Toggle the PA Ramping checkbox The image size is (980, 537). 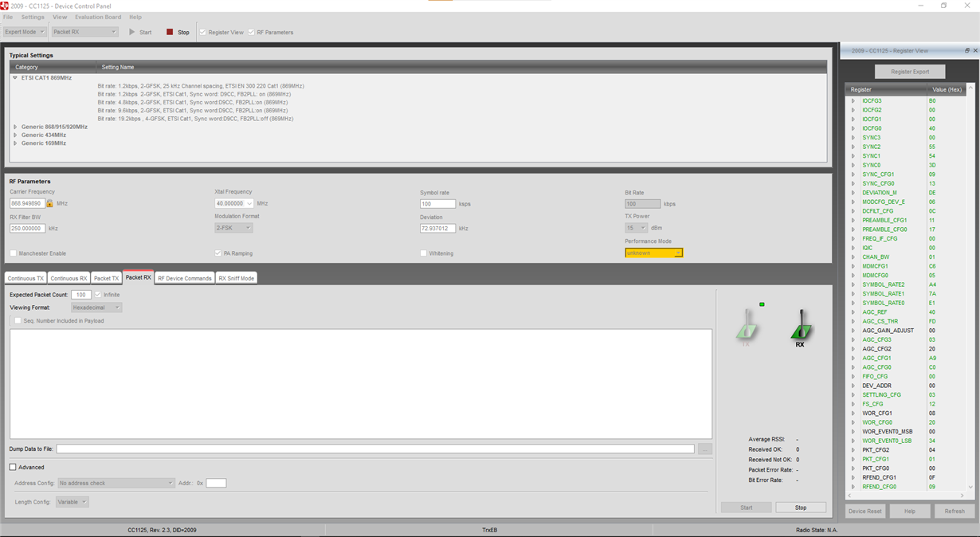218,253
